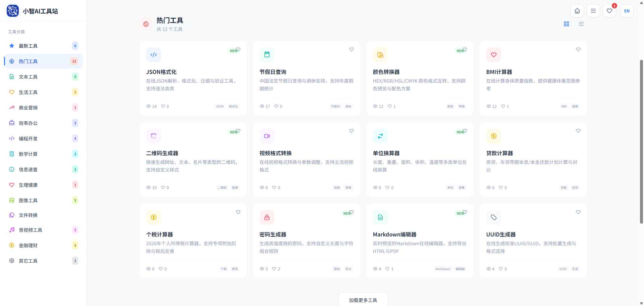Favorite the 视频格式转换 tool card
The width and height of the screenshot is (644, 306).
point(352,131)
